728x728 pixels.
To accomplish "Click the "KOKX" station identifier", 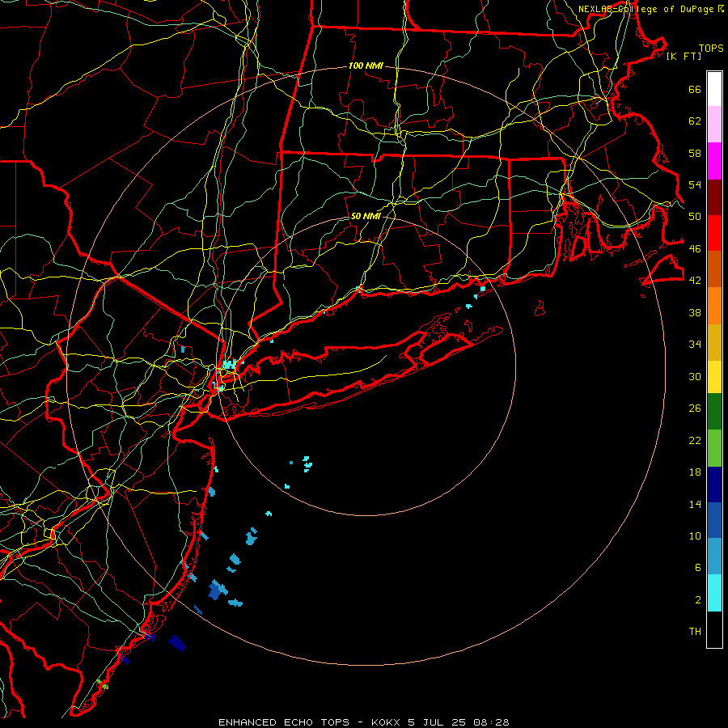I will 385,722.
